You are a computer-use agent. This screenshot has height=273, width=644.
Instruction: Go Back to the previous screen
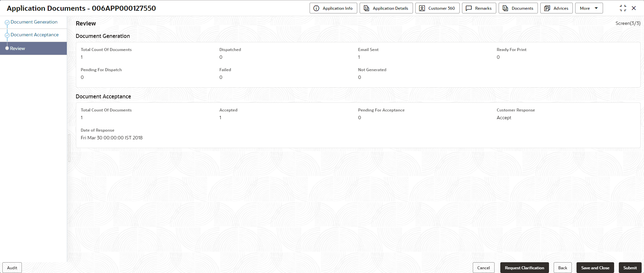(x=563, y=268)
